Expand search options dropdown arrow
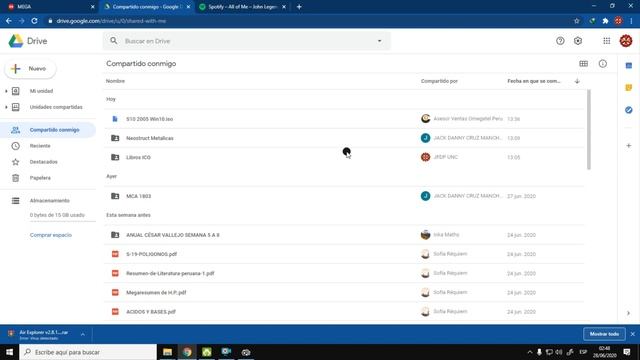Viewport: 640px width, 360px height. coord(380,41)
